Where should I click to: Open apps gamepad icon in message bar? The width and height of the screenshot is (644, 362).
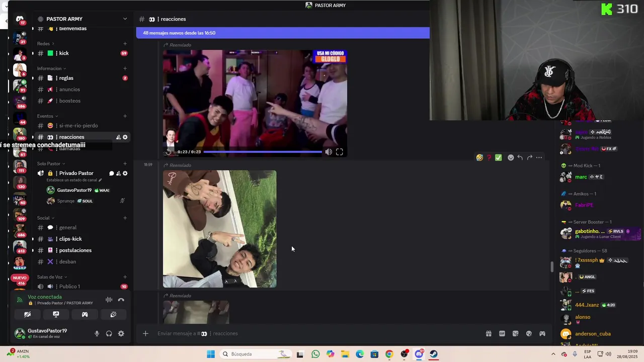(x=542, y=333)
